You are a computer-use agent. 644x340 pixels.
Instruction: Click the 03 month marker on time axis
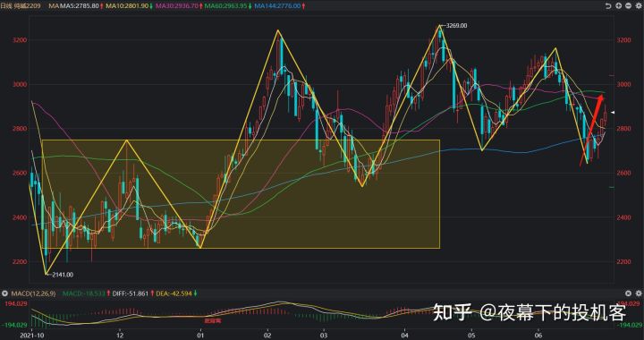click(324, 336)
